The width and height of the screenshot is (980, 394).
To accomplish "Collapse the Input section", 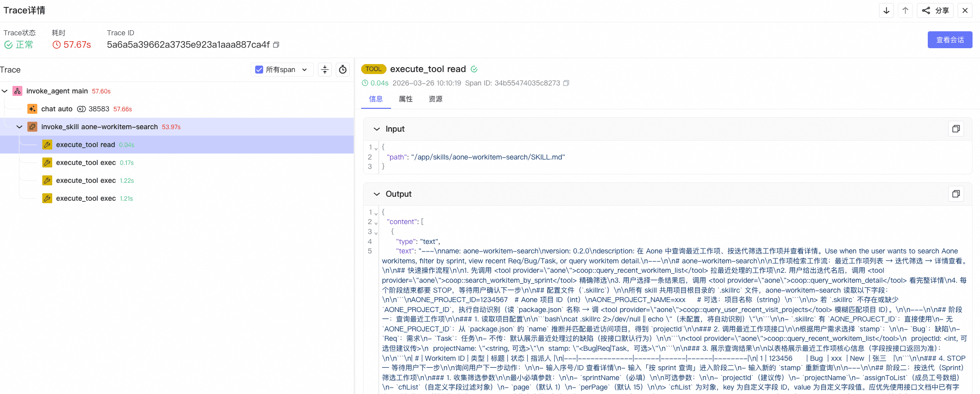I will click(377, 129).
